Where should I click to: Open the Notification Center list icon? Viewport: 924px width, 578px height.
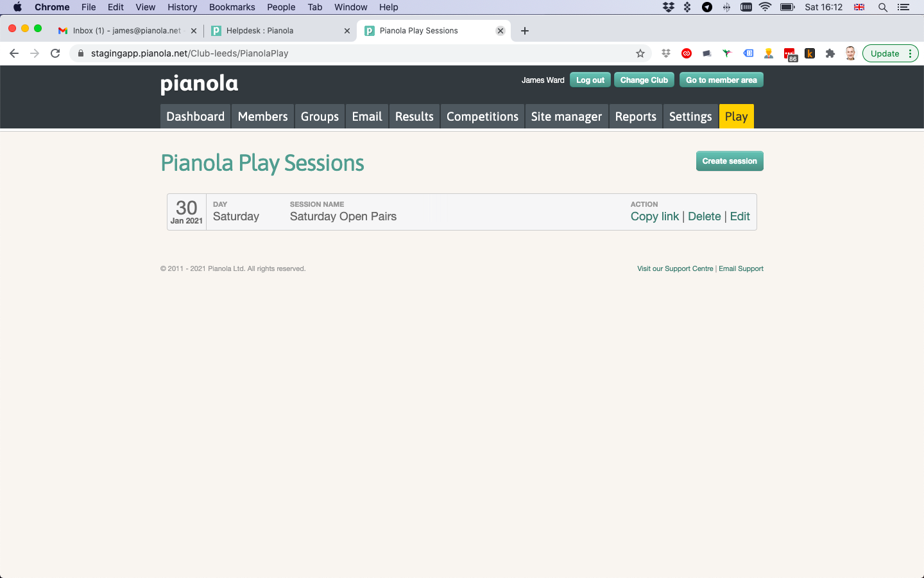[903, 7]
